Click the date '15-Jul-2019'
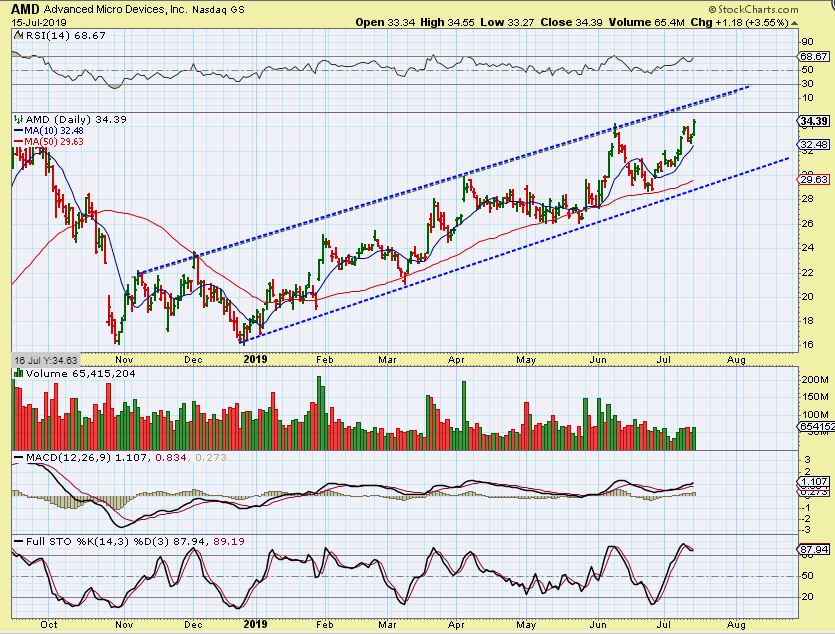Screen dimensions: 835x634 tap(39, 23)
